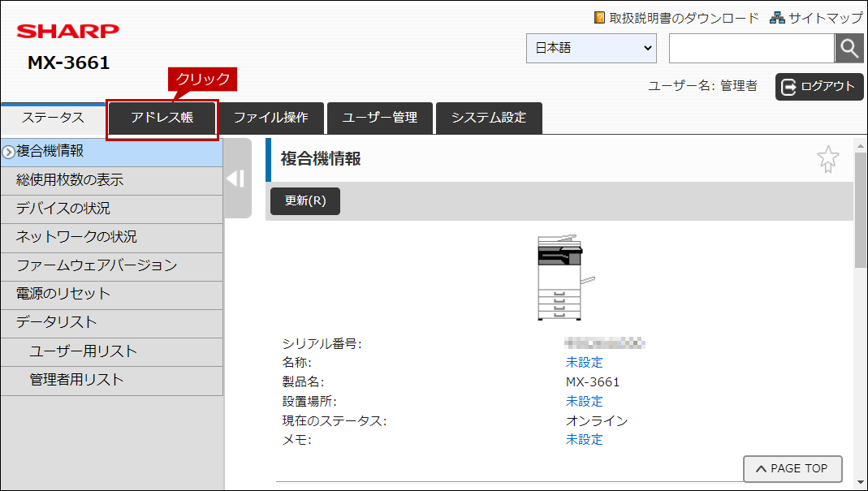
Task: Open the アドレス帳 tab
Action: 162,118
